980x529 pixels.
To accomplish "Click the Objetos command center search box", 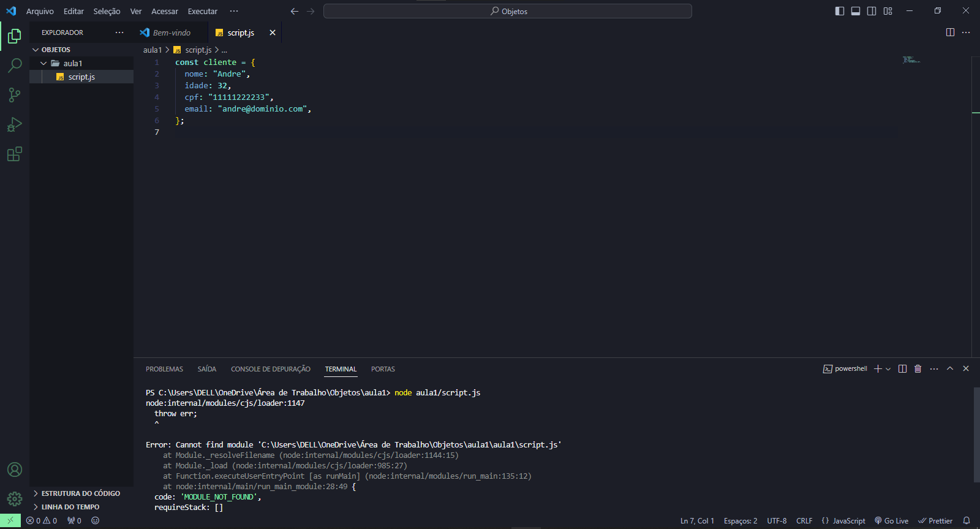I will coord(508,11).
